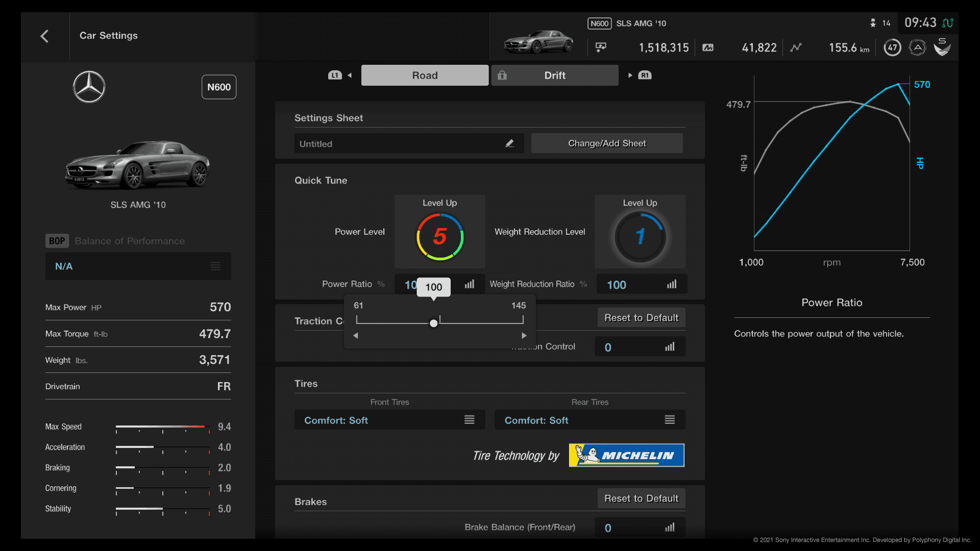This screenshot has width=980, height=551.
Task: Click the credits icon in top bar
Action: point(601,47)
